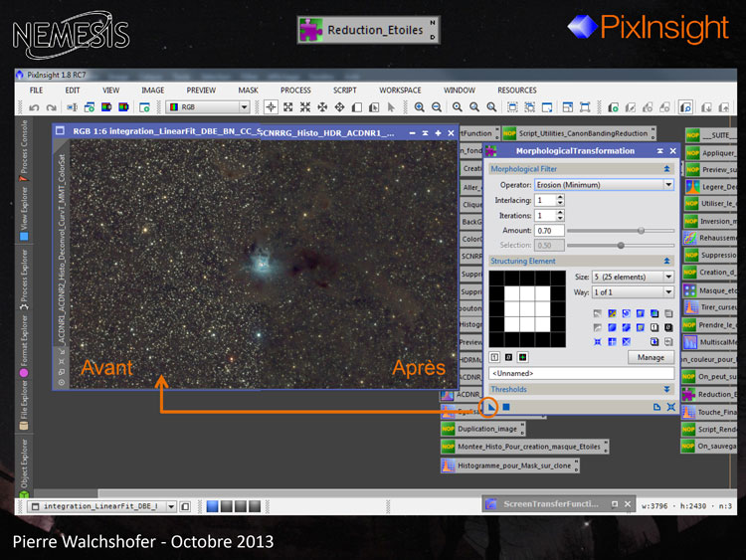Image resolution: width=746 pixels, height=560 pixels.
Task: Click the Reduction_Etoiles purple puzzle icon at top
Action: (310, 30)
